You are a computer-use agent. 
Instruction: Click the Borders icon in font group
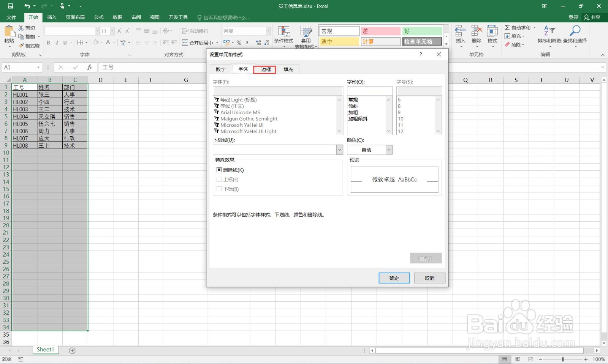80,43
